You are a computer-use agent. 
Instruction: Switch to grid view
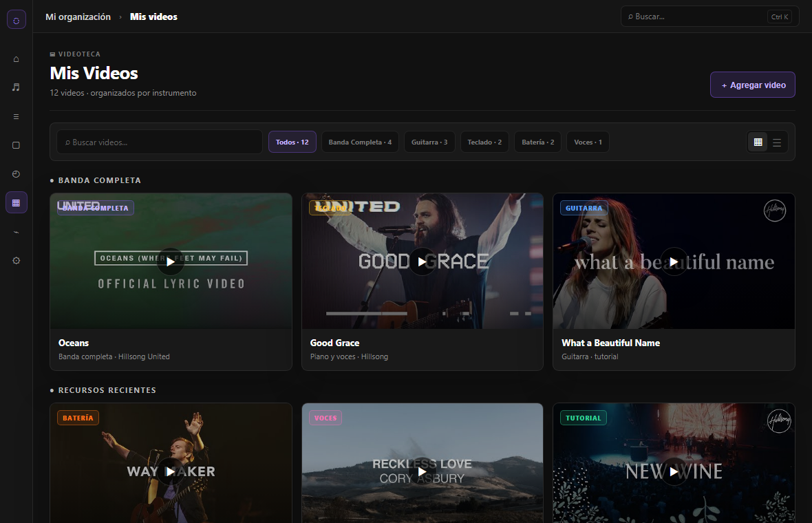click(x=758, y=142)
